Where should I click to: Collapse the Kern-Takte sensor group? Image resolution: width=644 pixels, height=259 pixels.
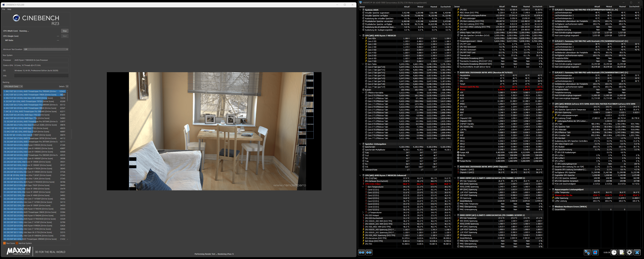[363, 64]
